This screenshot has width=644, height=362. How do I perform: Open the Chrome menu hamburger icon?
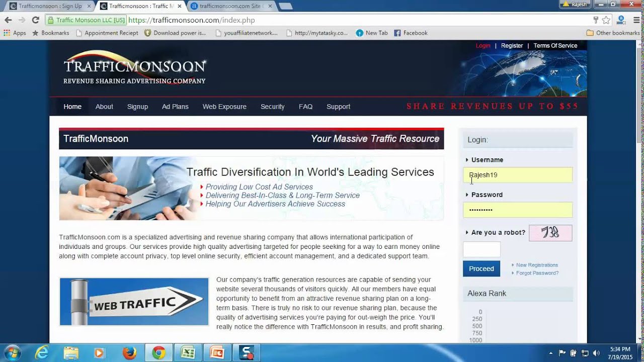[636, 20]
